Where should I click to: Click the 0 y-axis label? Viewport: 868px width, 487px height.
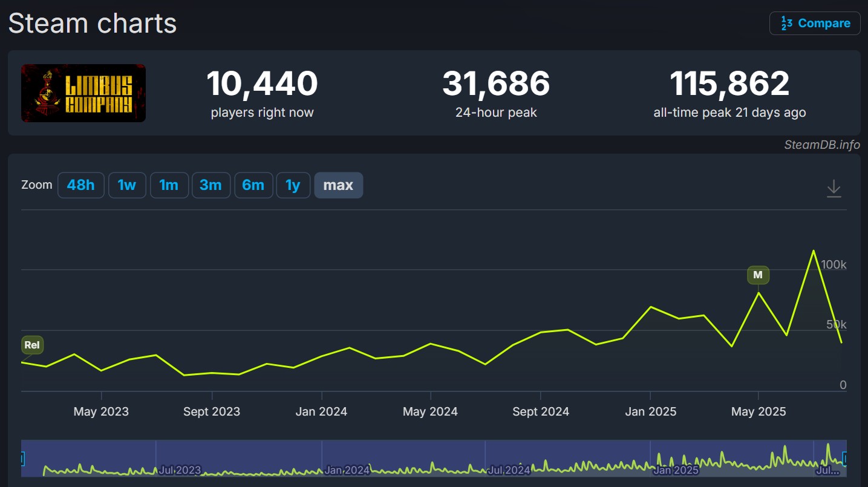(x=843, y=385)
